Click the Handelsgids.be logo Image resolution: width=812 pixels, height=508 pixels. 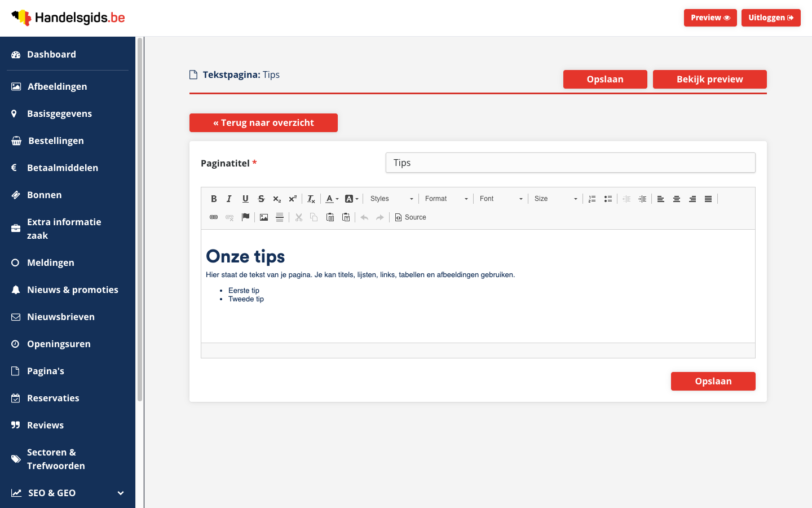click(x=68, y=17)
